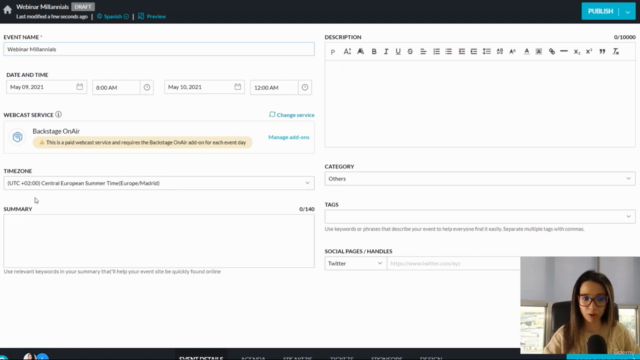The image size is (640, 360).
Task: Toggle the quote block format
Action: click(602, 51)
